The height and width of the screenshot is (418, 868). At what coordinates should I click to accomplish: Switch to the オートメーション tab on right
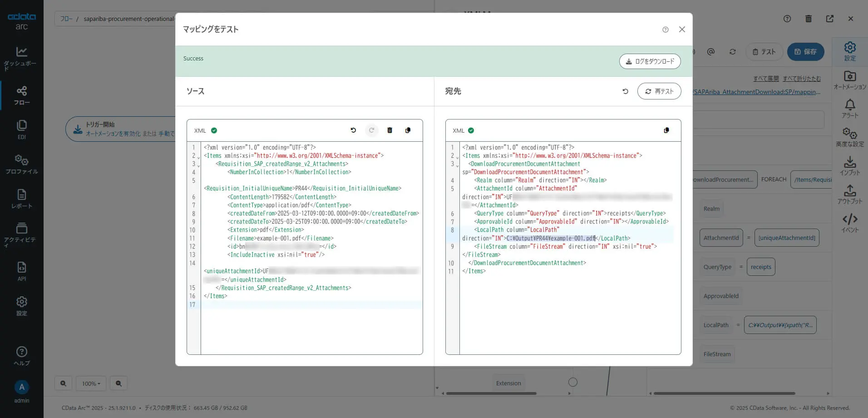[x=849, y=80]
